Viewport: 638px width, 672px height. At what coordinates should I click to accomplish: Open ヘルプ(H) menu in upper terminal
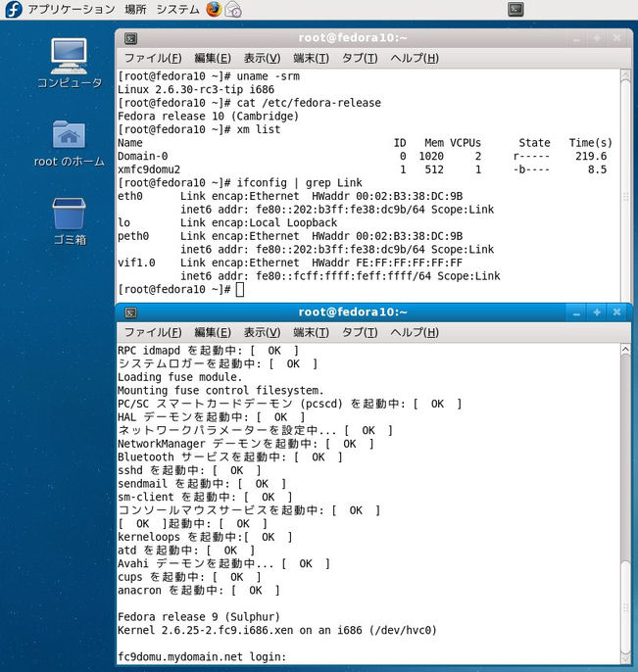[x=415, y=58]
